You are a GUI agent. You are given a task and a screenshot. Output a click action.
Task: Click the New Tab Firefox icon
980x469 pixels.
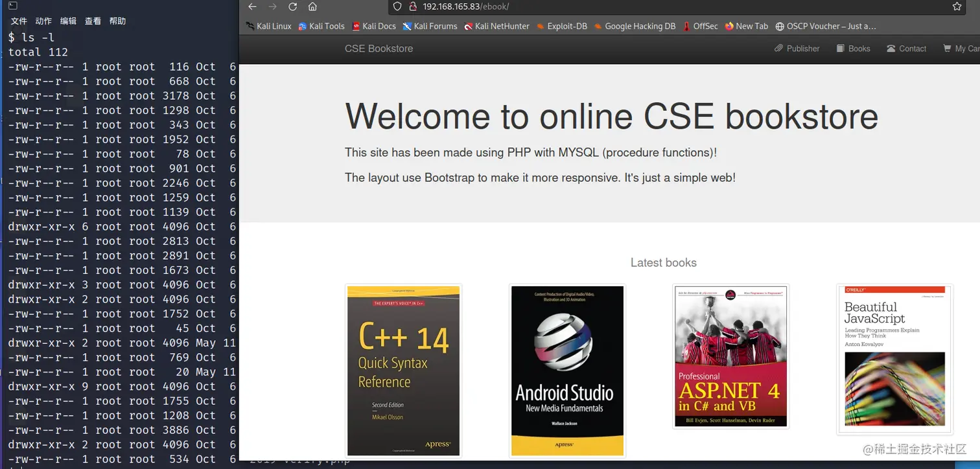click(729, 27)
